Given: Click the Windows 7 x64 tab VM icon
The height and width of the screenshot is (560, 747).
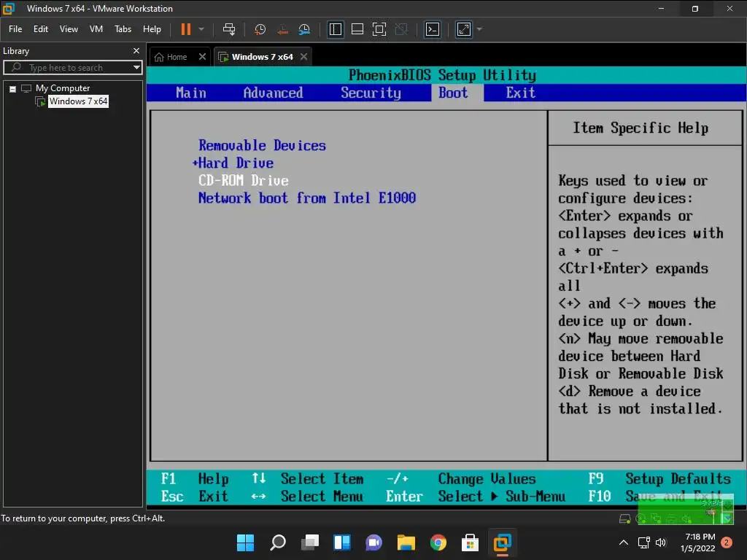Looking at the screenshot, I should point(223,57).
